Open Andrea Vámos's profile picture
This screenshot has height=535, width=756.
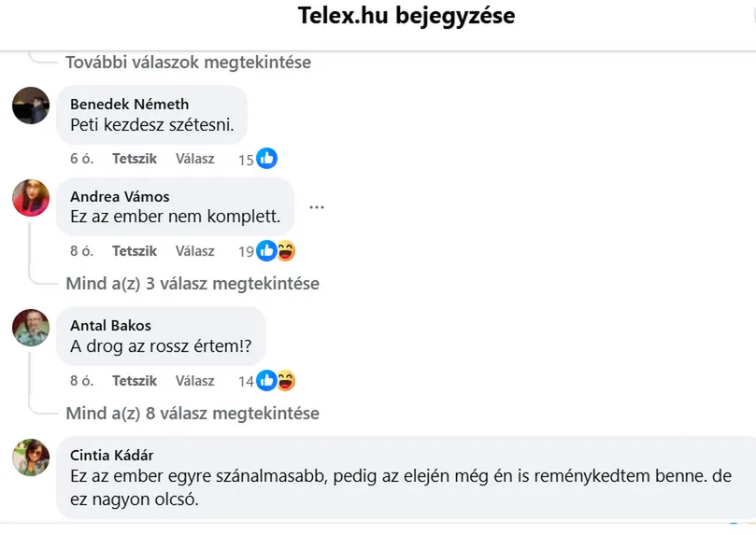(31, 198)
